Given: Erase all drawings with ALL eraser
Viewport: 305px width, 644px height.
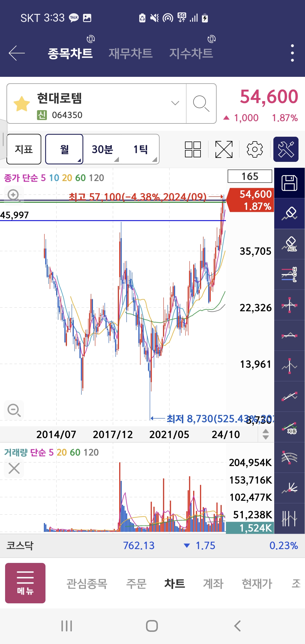Looking at the screenshot, I should pos(289,244).
